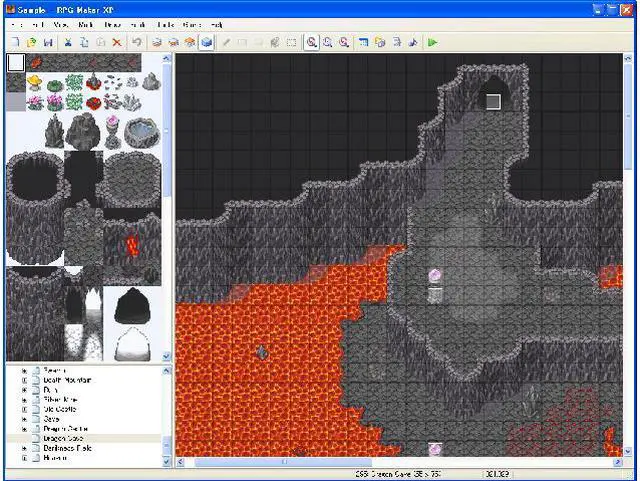Select the Silver Mine map

(x=62, y=399)
